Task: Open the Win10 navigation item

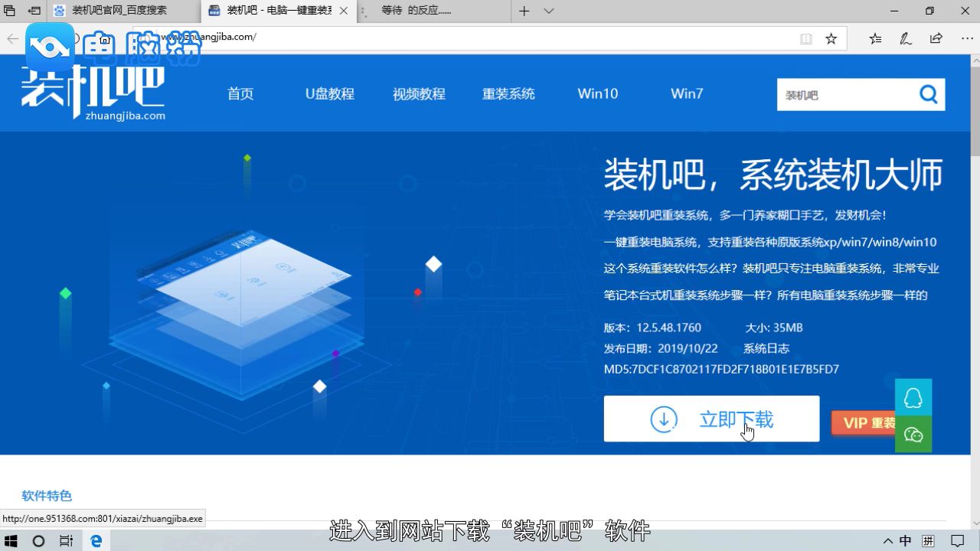Action: 598,94
